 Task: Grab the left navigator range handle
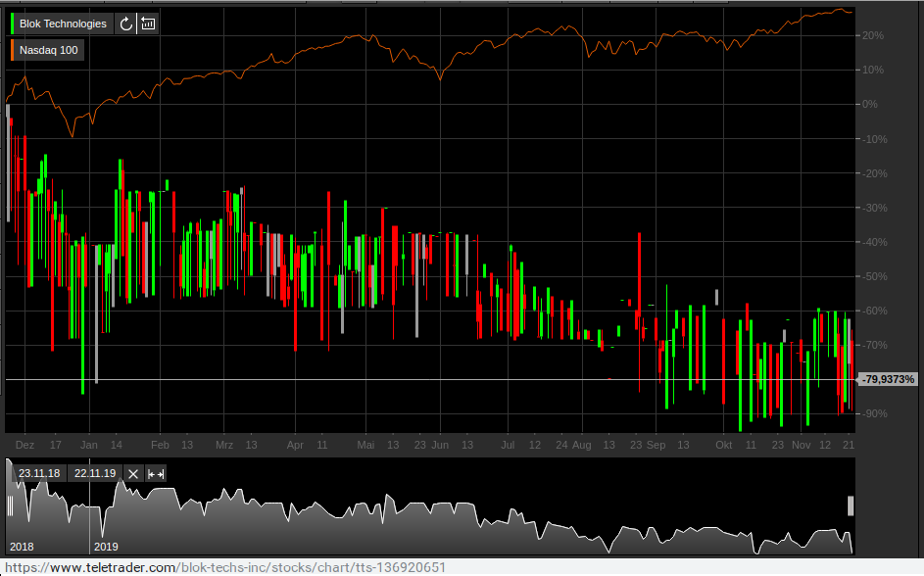(x=10, y=505)
